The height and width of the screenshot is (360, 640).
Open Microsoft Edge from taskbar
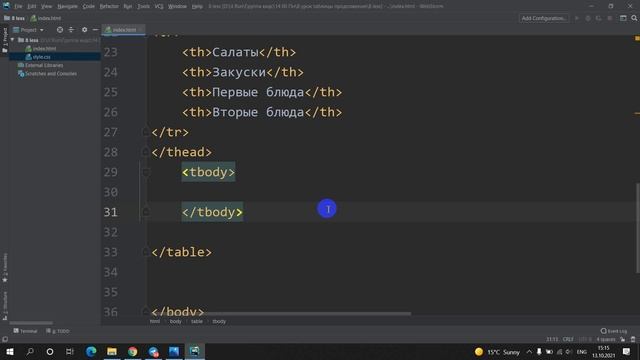[x=91, y=351]
